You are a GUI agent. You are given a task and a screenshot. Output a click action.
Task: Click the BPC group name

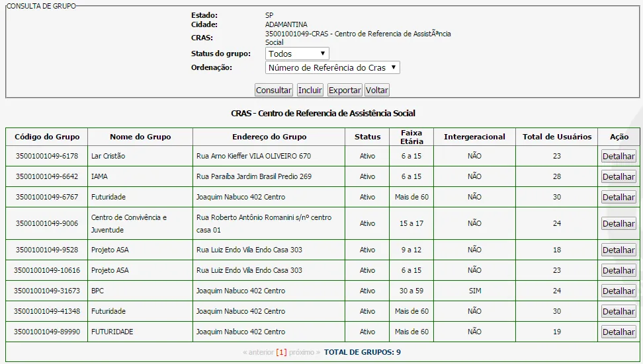click(98, 291)
